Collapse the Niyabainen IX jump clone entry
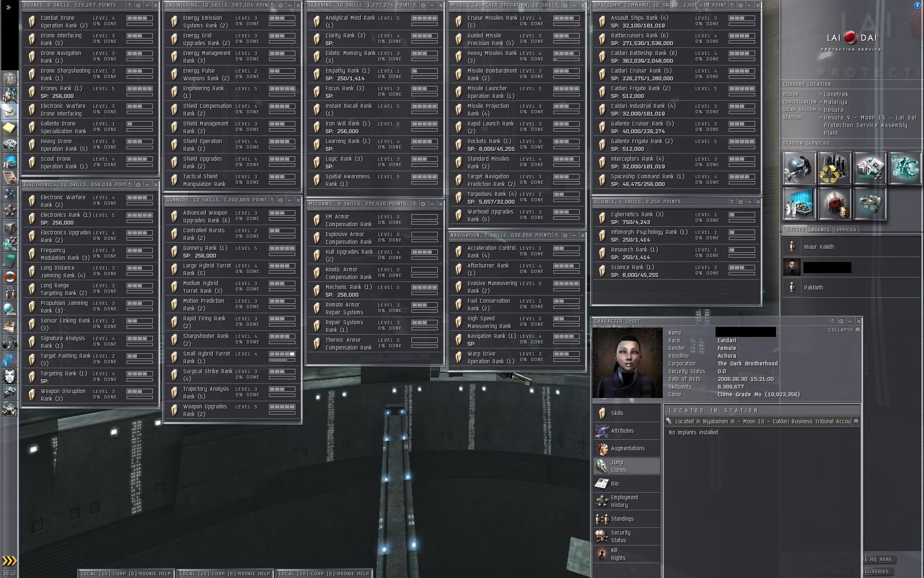Image resolution: width=924 pixels, height=578 pixels. tap(855, 421)
